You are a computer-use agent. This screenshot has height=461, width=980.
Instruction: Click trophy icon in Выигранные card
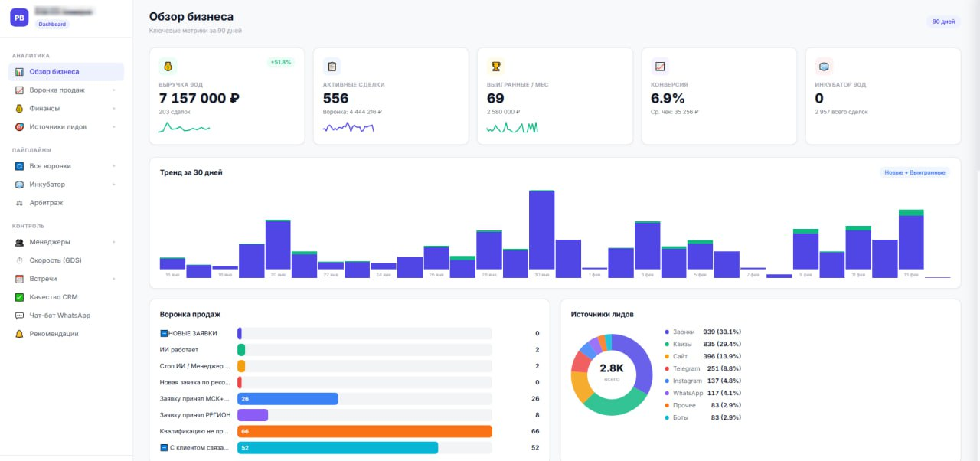point(495,66)
